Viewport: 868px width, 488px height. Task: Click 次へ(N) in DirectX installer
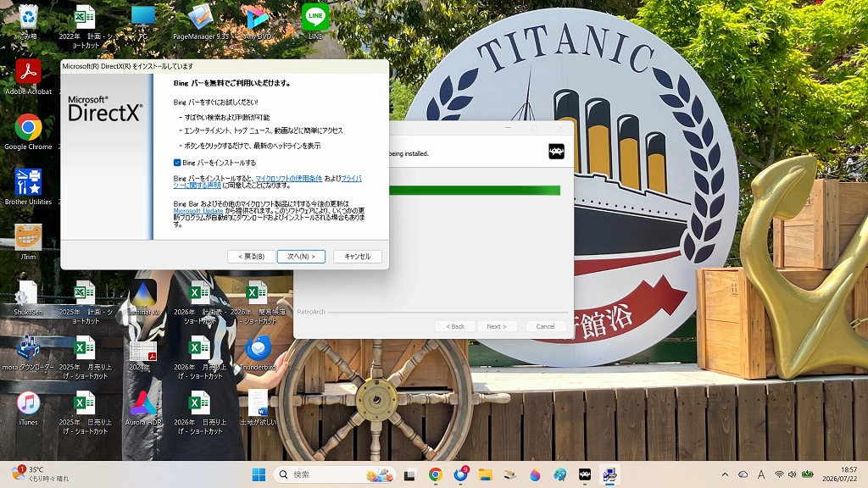tap(301, 257)
